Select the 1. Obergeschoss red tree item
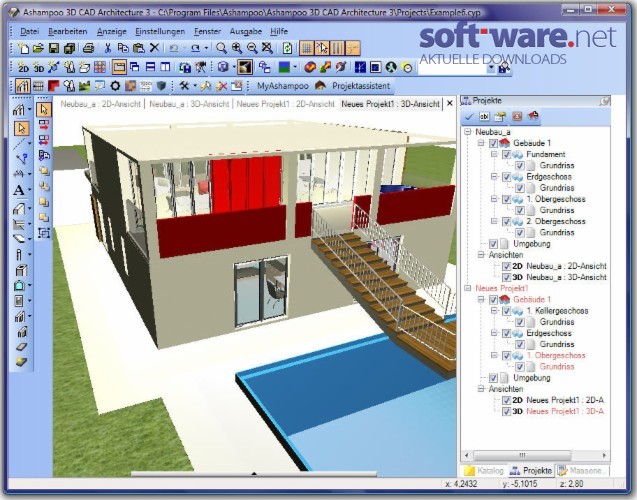This screenshot has height=500, width=637. (x=556, y=355)
